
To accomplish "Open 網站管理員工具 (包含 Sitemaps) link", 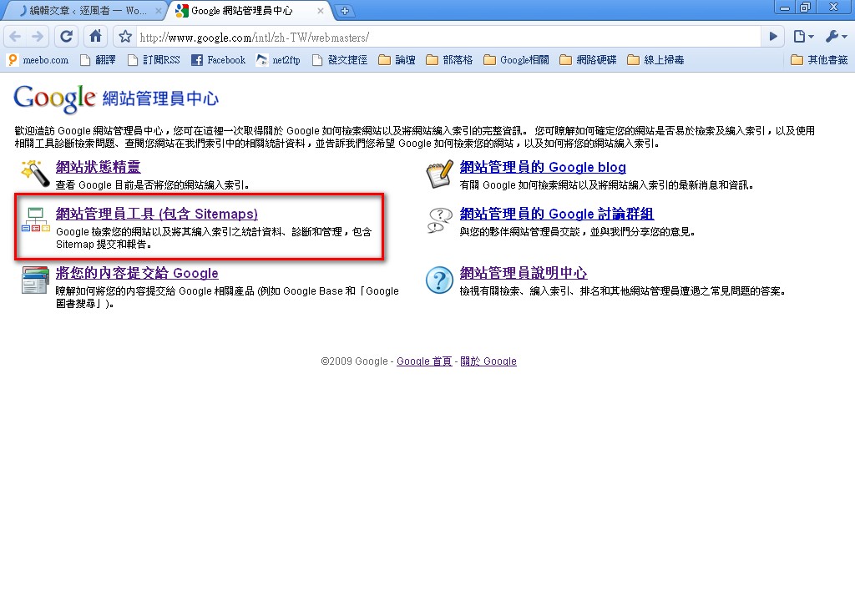I will 156,214.
